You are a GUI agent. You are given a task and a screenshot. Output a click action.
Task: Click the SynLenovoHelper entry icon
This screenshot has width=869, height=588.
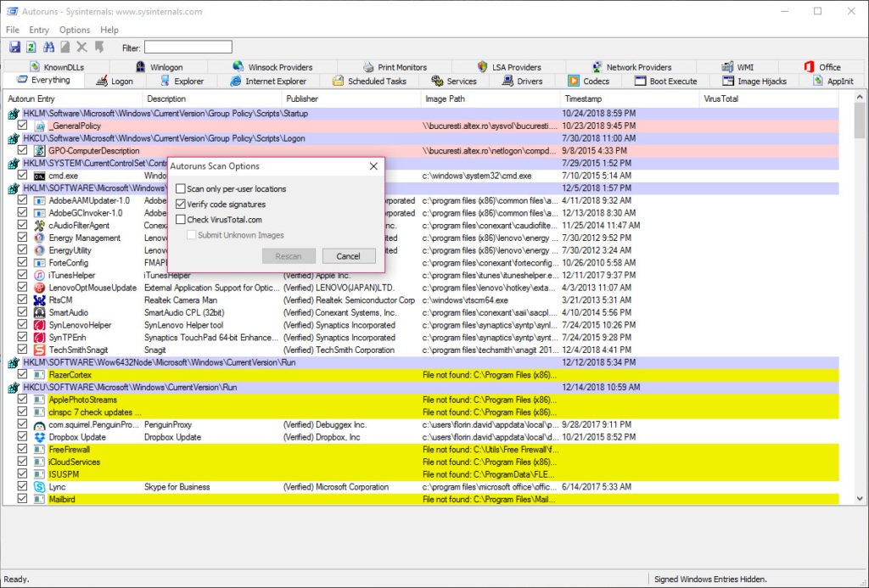(39, 325)
